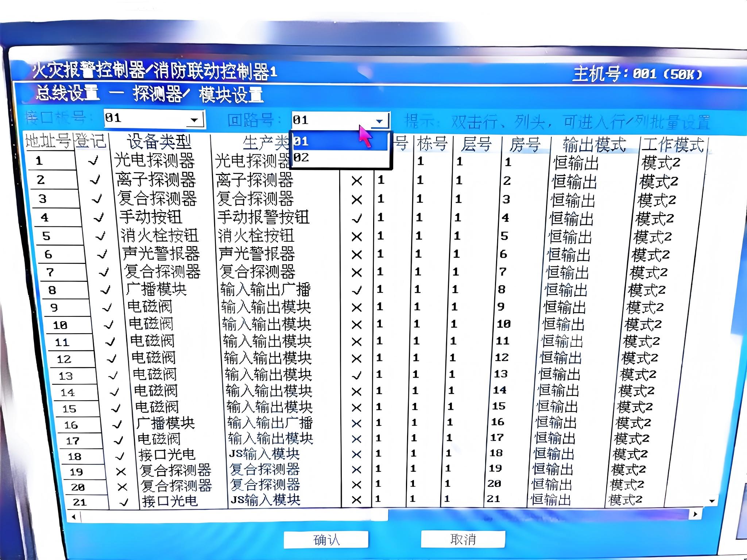Click the 确认 button
Viewport: 747px width, 560px height.
pyautogui.click(x=326, y=540)
